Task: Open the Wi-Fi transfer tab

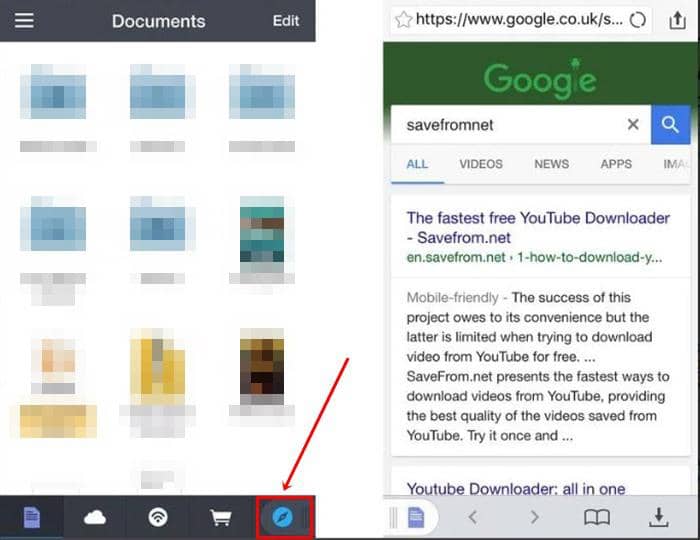Action: [158, 517]
